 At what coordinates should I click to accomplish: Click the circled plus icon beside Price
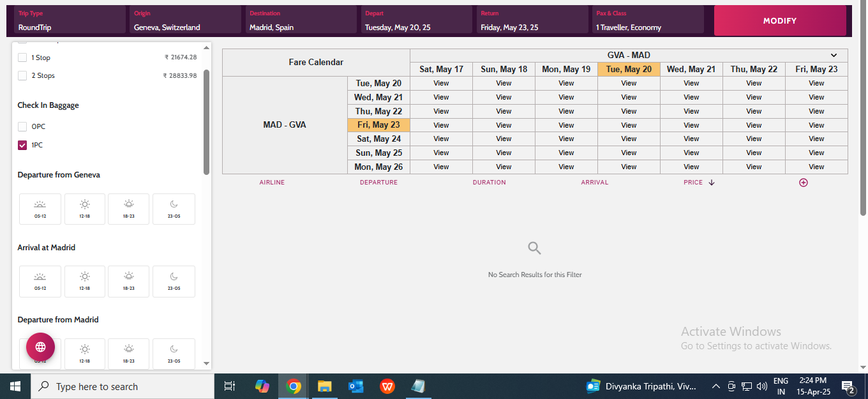tap(803, 183)
